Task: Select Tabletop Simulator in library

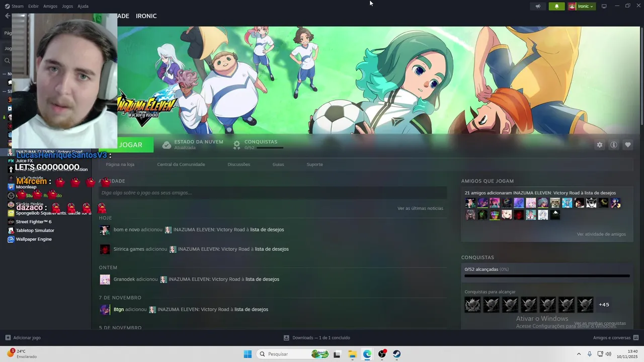Action: click(35, 230)
